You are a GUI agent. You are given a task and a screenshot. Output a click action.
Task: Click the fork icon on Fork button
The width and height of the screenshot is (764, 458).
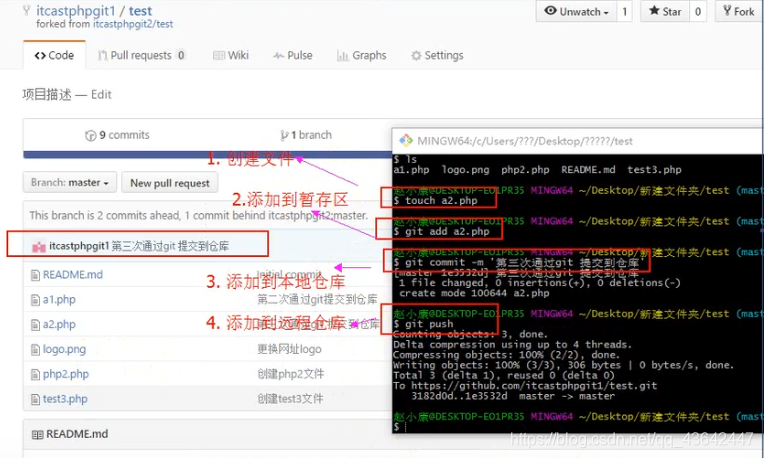(x=727, y=11)
